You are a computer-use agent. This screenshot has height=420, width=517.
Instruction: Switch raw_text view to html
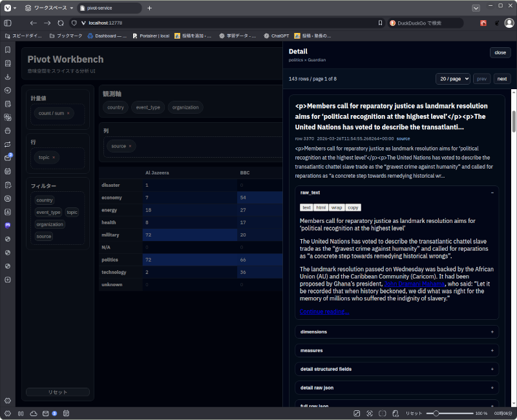click(x=321, y=207)
